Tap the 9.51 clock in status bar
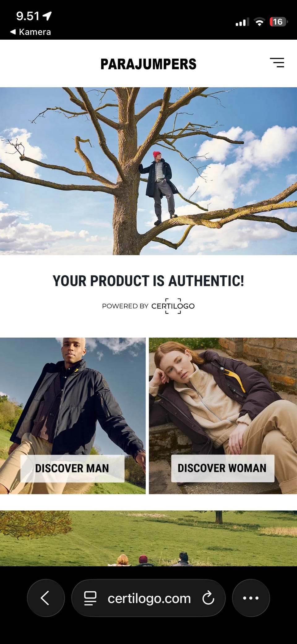Image resolution: width=297 pixels, height=644 pixels. point(28,16)
